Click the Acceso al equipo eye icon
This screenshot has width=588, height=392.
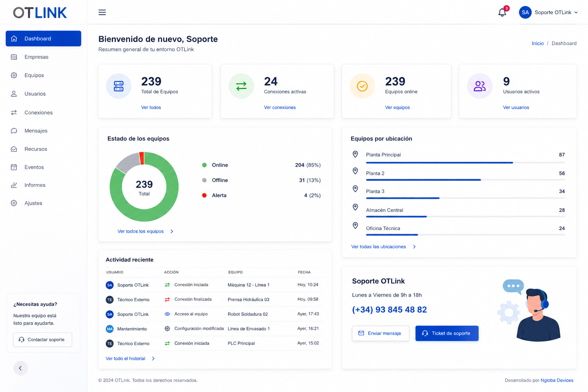(x=167, y=314)
